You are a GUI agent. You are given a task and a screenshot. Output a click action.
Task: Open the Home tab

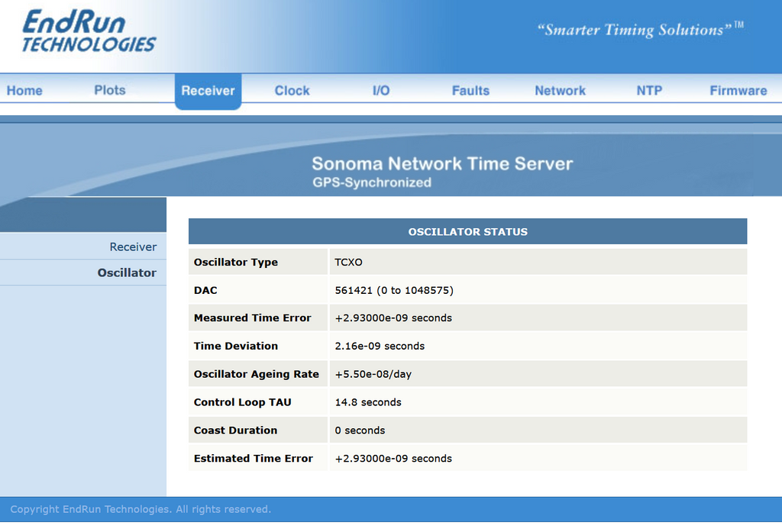(24, 91)
